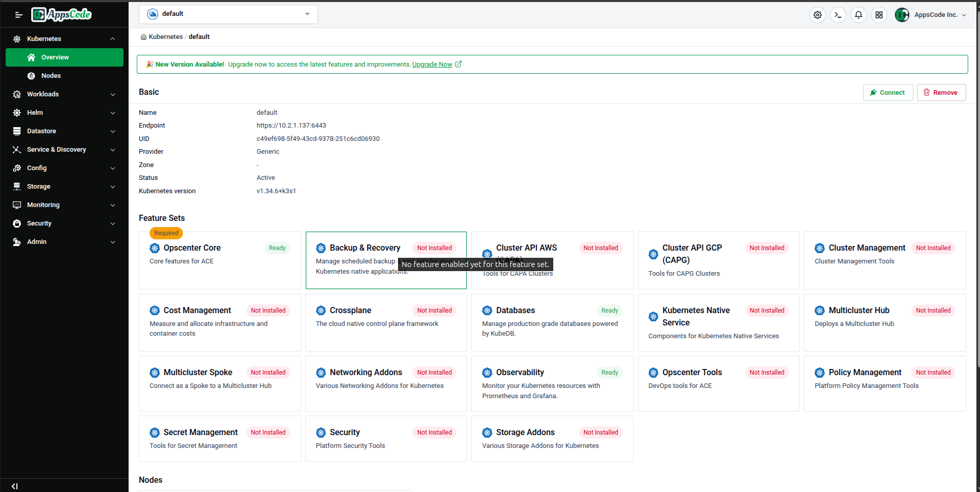Screen dimensions: 980x492
Task: Open the default cluster selector dropdown
Action: click(228, 14)
